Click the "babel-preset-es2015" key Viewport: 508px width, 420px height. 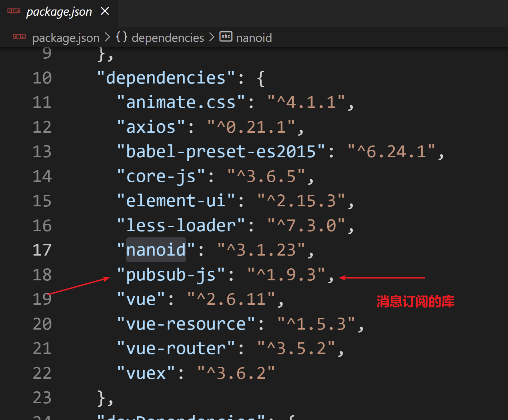tap(221, 152)
